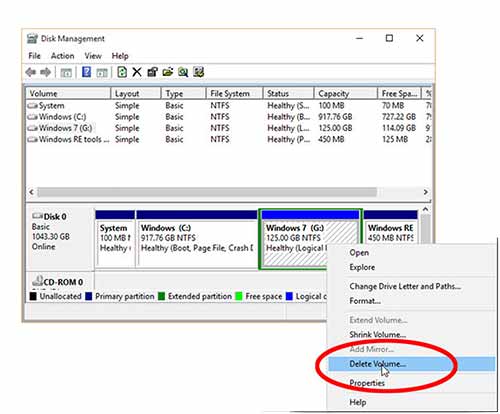Image resolution: width=500 pixels, height=414 pixels.
Task: Click the Disk Management title bar icon
Action: coord(32,39)
